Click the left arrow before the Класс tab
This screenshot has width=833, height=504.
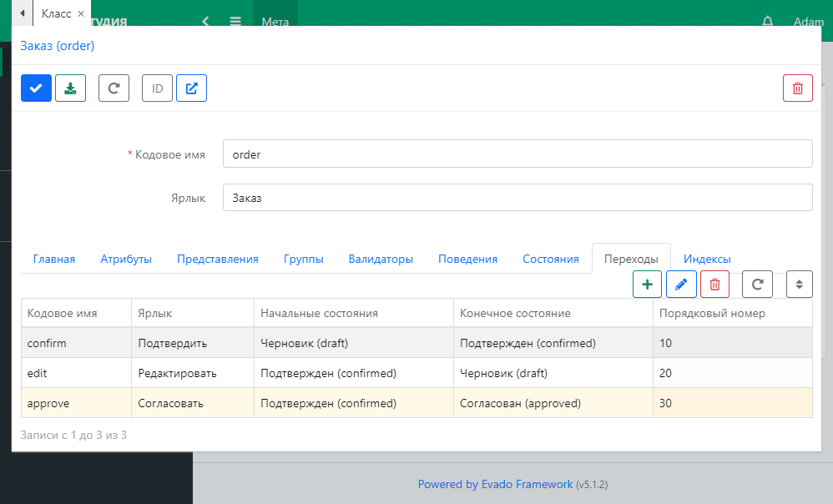click(x=23, y=13)
